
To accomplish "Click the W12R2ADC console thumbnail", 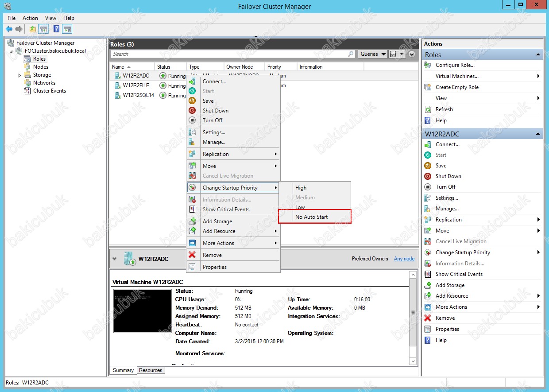I will 143,311.
